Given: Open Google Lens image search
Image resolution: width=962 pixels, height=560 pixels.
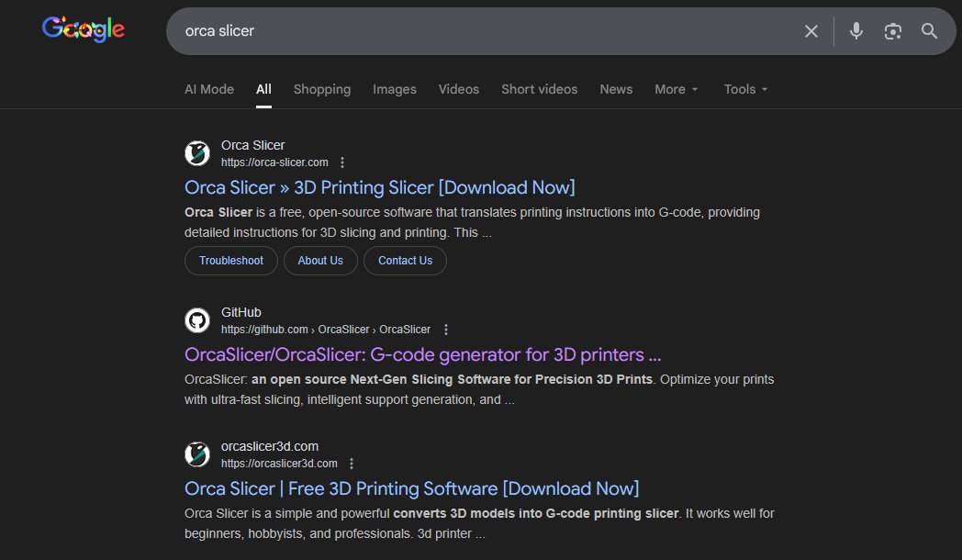Looking at the screenshot, I should click(x=892, y=30).
